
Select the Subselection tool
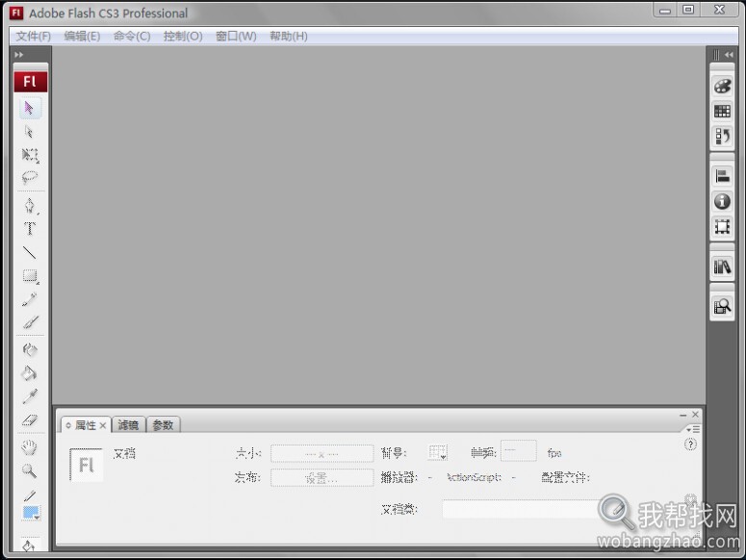click(x=30, y=132)
